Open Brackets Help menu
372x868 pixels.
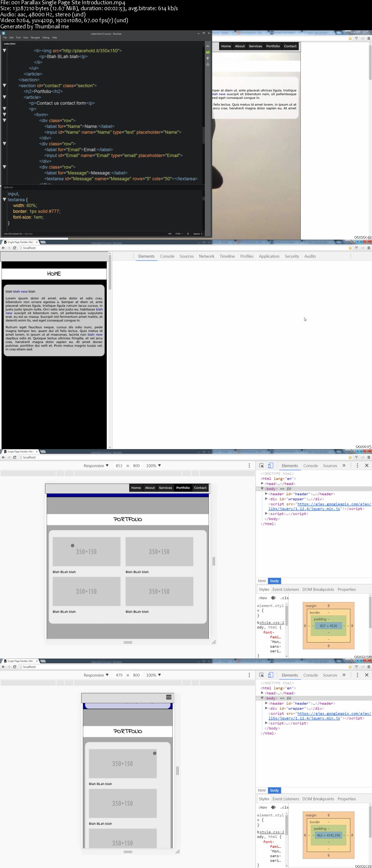point(54,37)
